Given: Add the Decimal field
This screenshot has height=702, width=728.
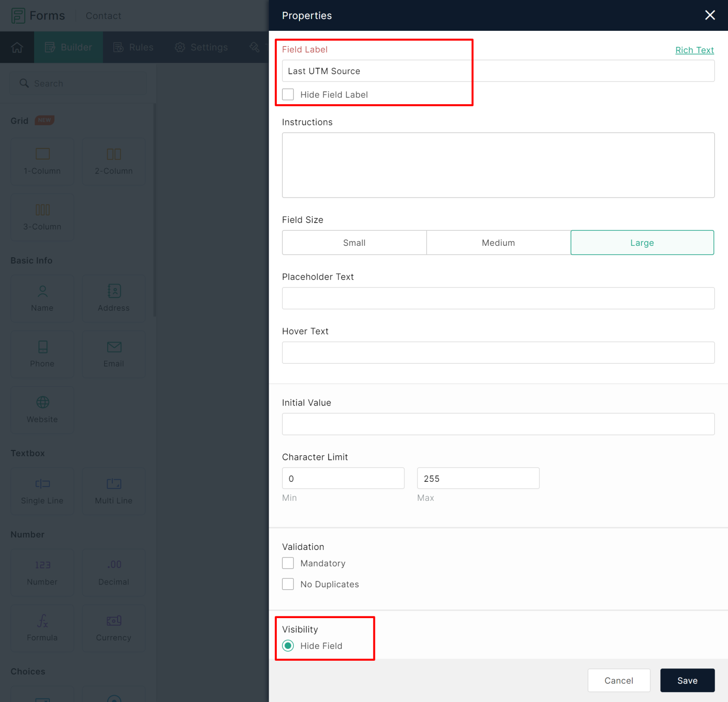Looking at the screenshot, I should tap(114, 573).
